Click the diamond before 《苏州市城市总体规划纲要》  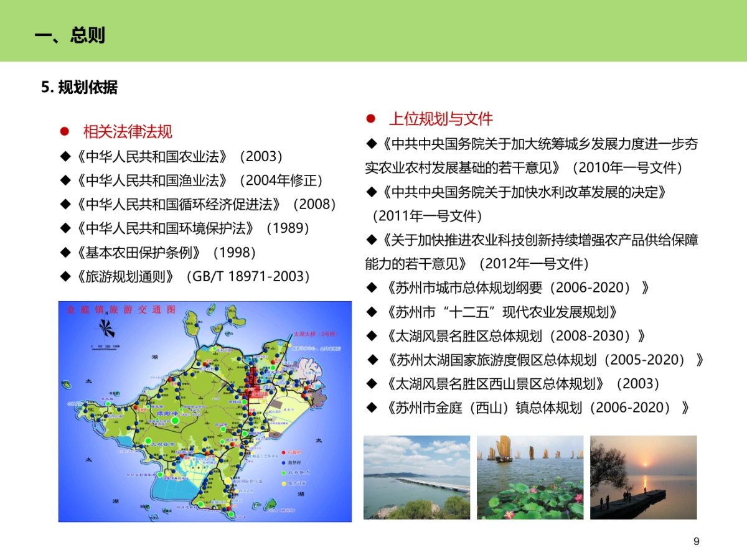click(372, 288)
